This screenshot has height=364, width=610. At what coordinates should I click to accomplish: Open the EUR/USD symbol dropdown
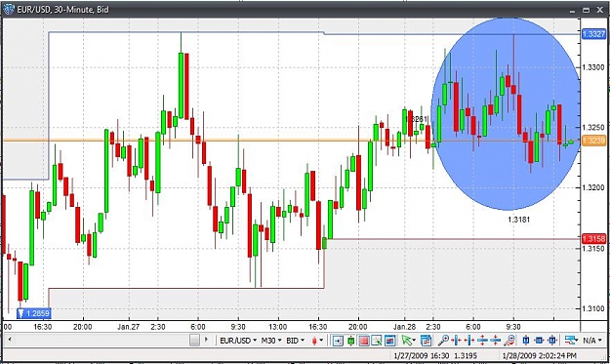point(238,341)
